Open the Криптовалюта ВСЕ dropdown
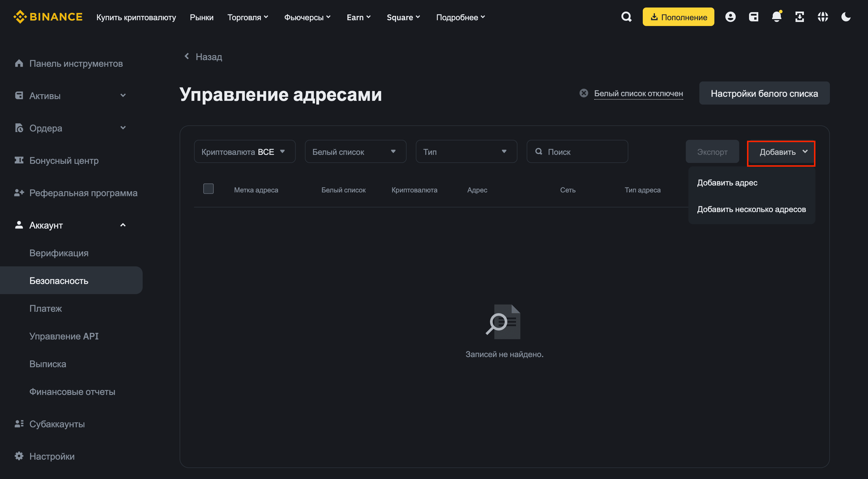Screen dimensions: 868x479 point(244,152)
